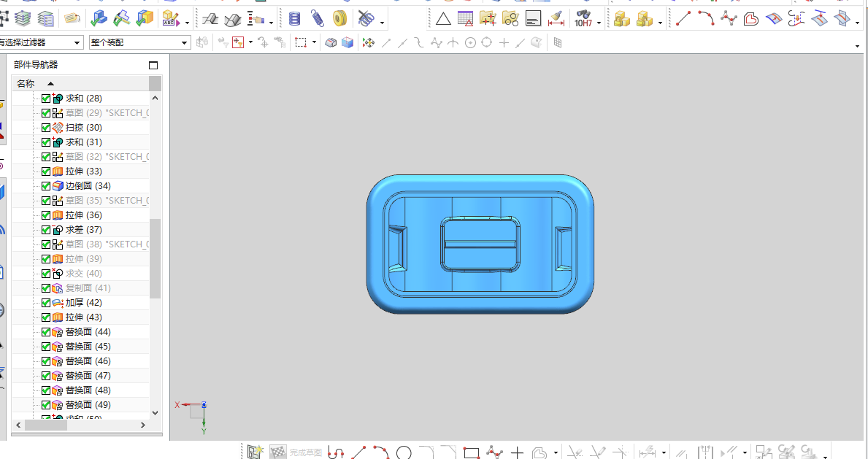The image size is (868, 459).
Task: Click the yellow tag attribute icon
Action: click(x=72, y=18)
